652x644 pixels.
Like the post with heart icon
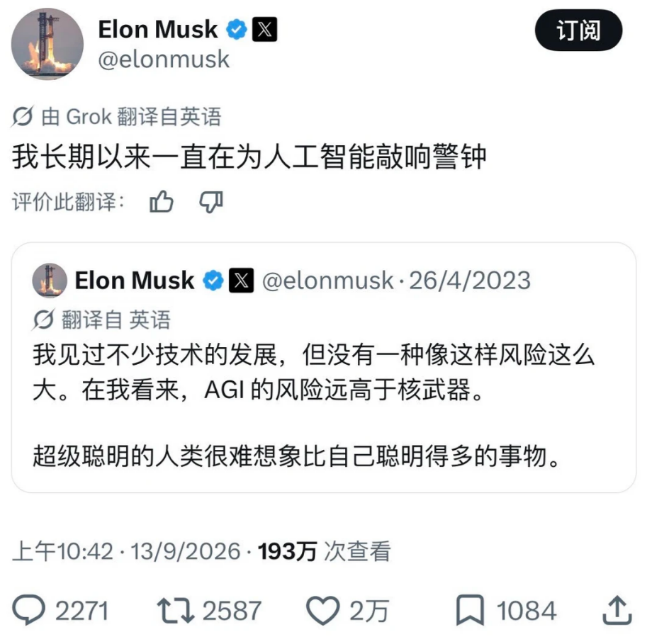pos(322,610)
